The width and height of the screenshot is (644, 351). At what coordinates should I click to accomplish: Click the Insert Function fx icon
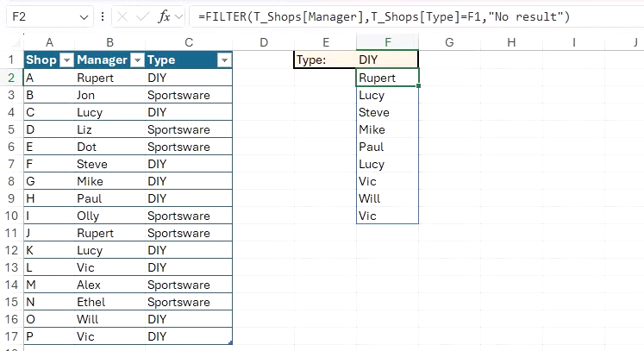[164, 17]
